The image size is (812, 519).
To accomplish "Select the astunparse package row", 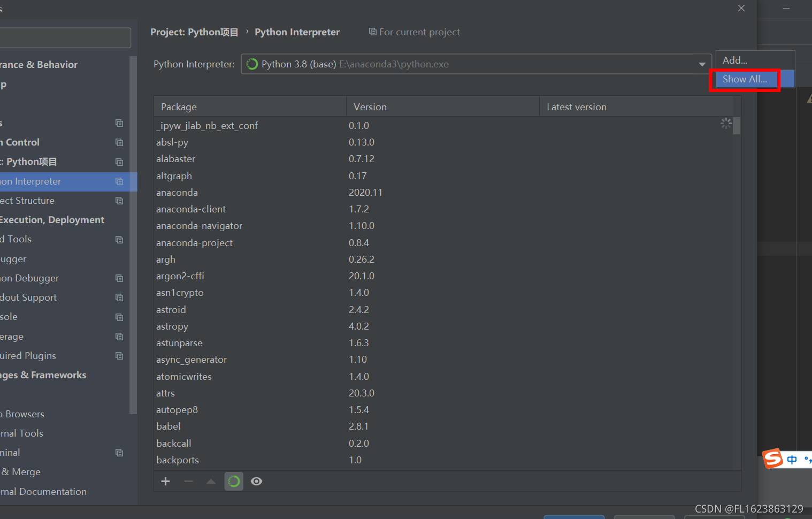I will click(x=443, y=343).
